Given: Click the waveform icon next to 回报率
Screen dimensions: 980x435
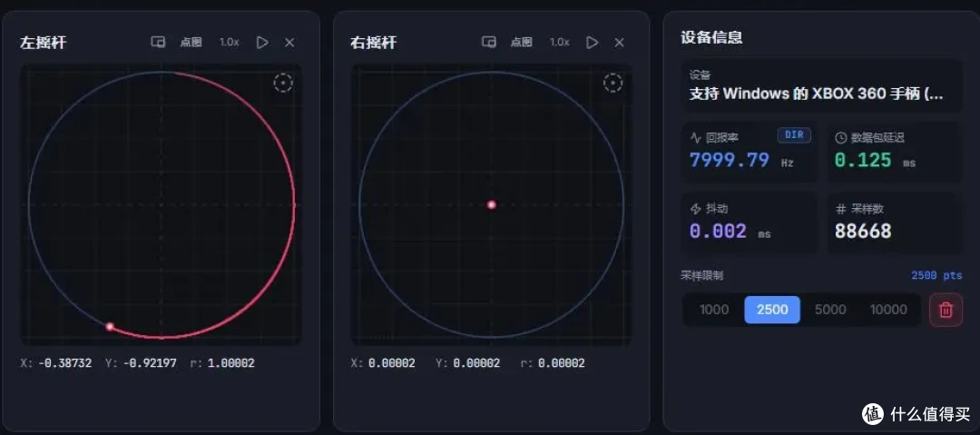Looking at the screenshot, I should point(695,137).
